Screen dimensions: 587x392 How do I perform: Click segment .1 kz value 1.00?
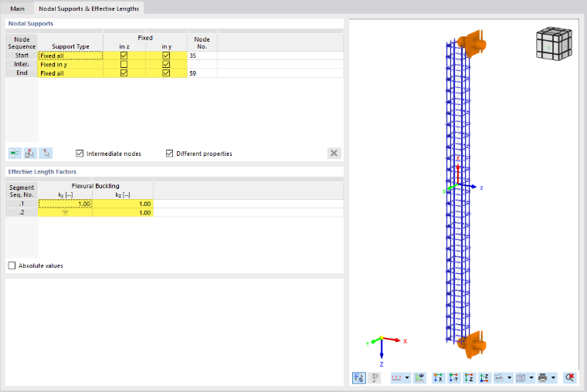tap(123, 204)
